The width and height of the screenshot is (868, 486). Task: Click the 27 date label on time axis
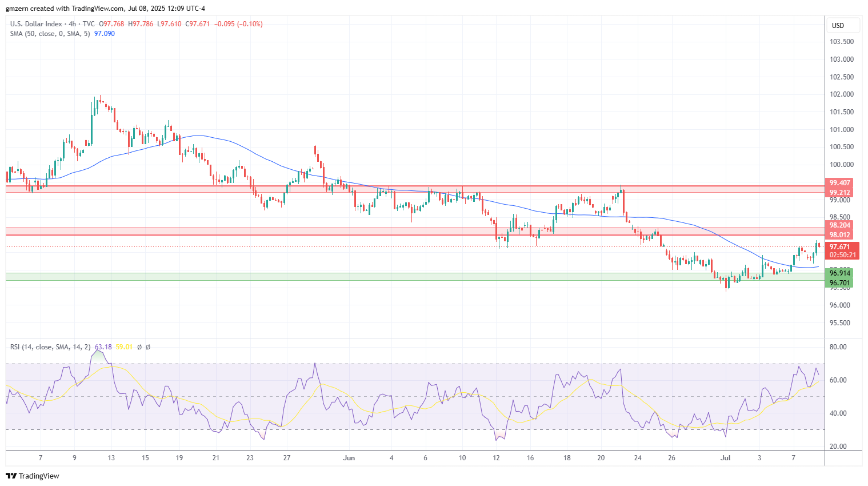[287, 458]
